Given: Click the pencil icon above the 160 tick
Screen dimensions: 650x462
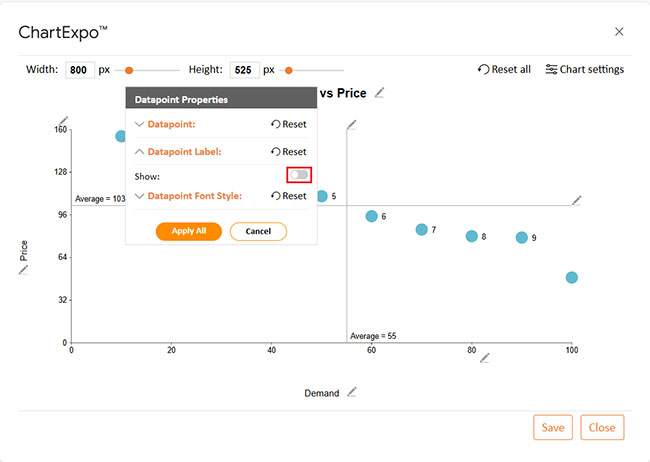Looking at the screenshot, I should (63, 121).
